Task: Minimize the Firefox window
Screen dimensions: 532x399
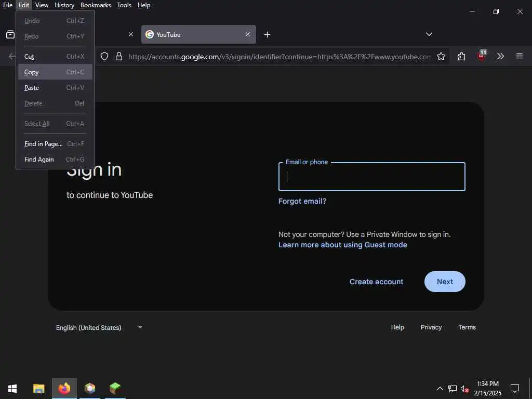Action: tap(472, 11)
